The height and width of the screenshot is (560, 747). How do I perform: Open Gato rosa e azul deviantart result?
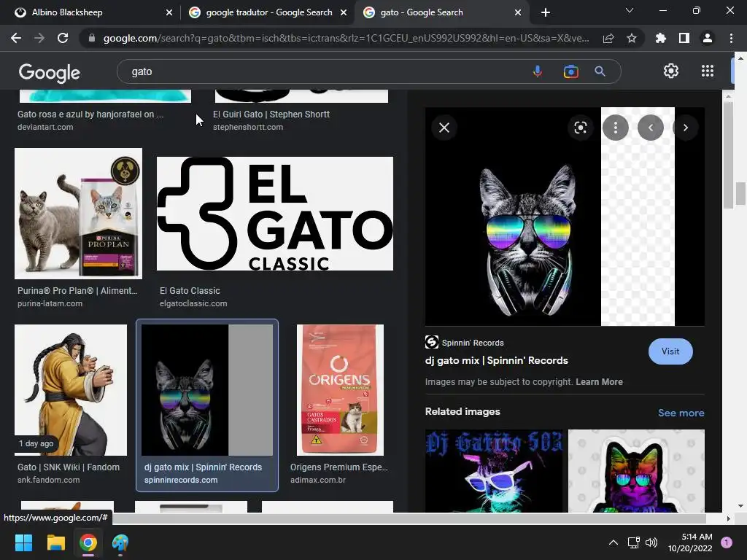point(90,114)
